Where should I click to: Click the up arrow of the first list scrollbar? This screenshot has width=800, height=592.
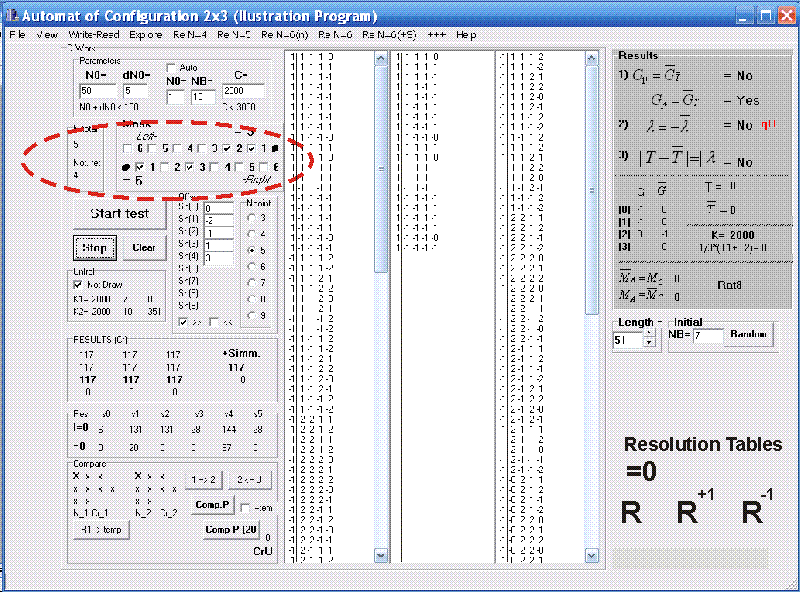381,58
